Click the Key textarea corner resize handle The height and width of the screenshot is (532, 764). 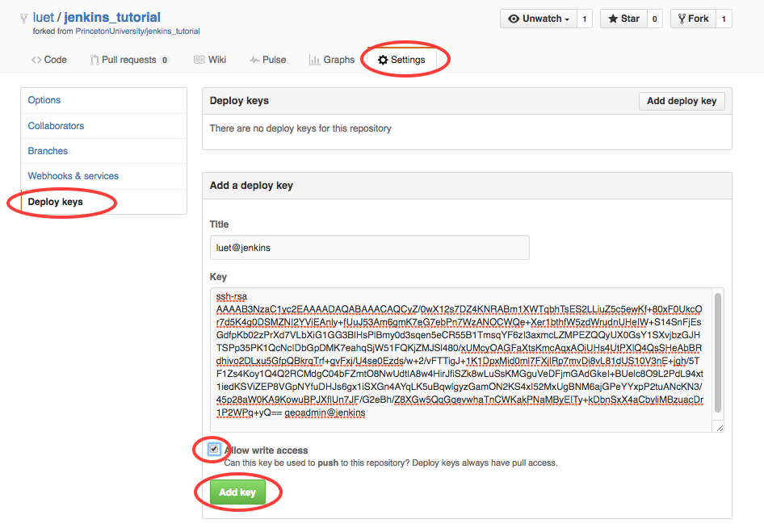coord(720,428)
